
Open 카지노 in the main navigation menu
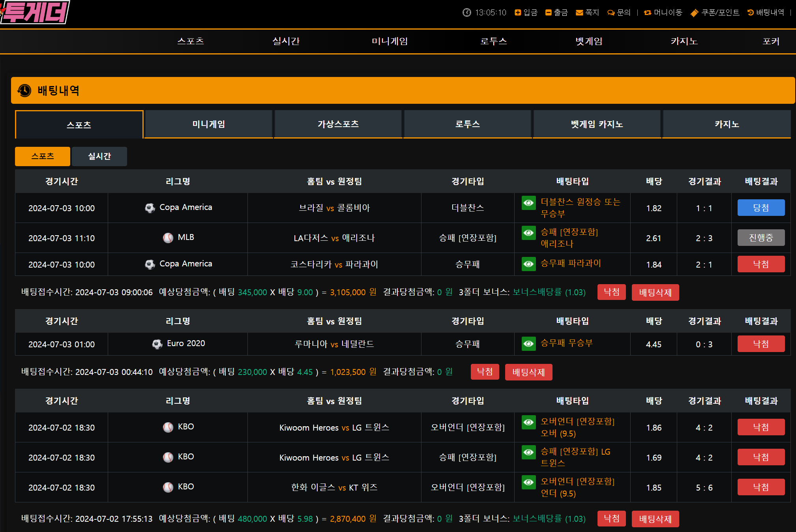click(684, 41)
